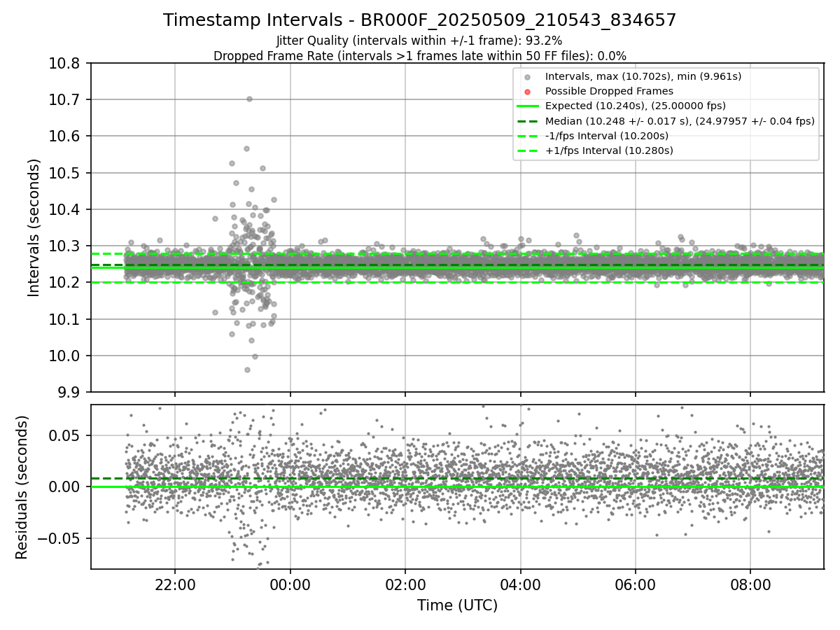Click the solid green line sample for 'Expected'
Viewport: 840px width, 630px height.
pyautogui.click(x=527, y=106)
